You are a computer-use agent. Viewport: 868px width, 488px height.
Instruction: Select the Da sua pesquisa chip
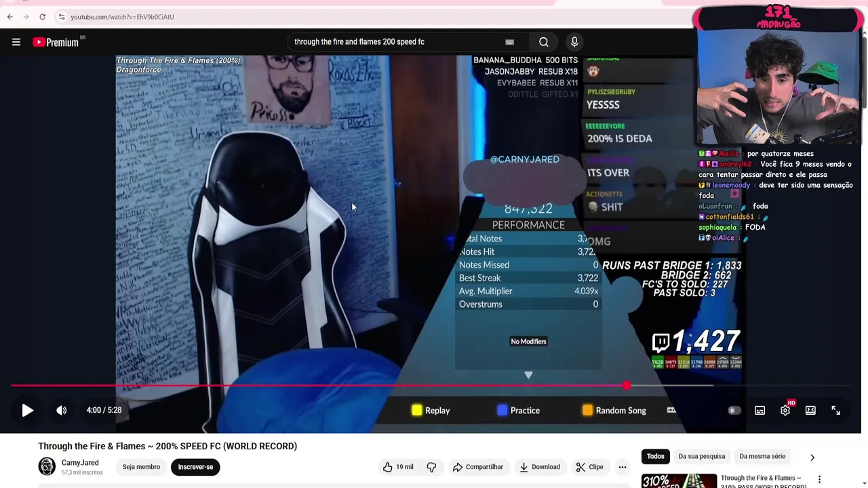702,456
